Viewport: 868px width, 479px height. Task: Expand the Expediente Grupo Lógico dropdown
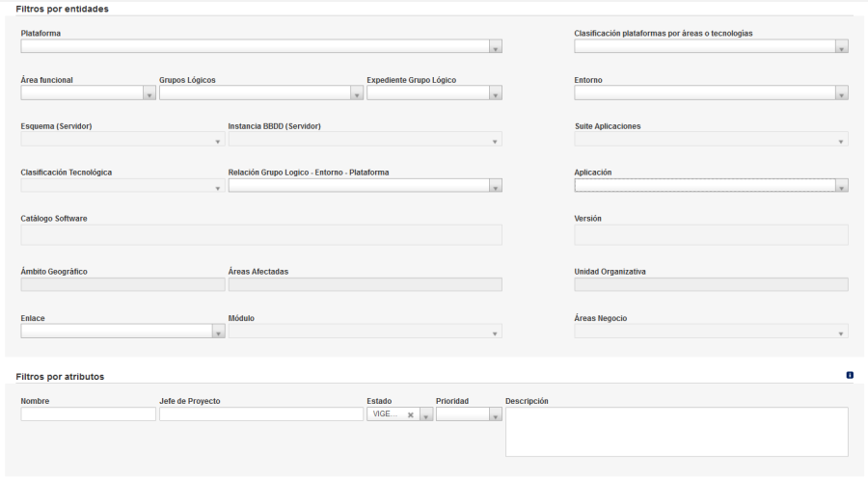(x=496, y=93)
